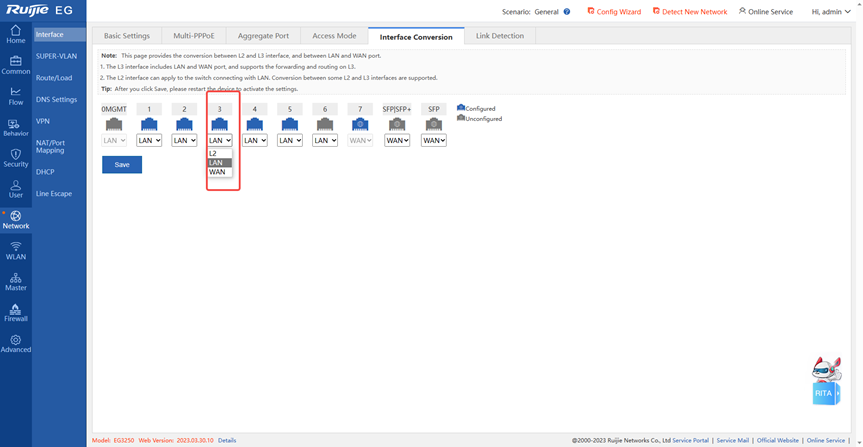This screenshot has width=863, height=447.
Task: Open the SFP port WAN dropdown
Action: point(433,141)
